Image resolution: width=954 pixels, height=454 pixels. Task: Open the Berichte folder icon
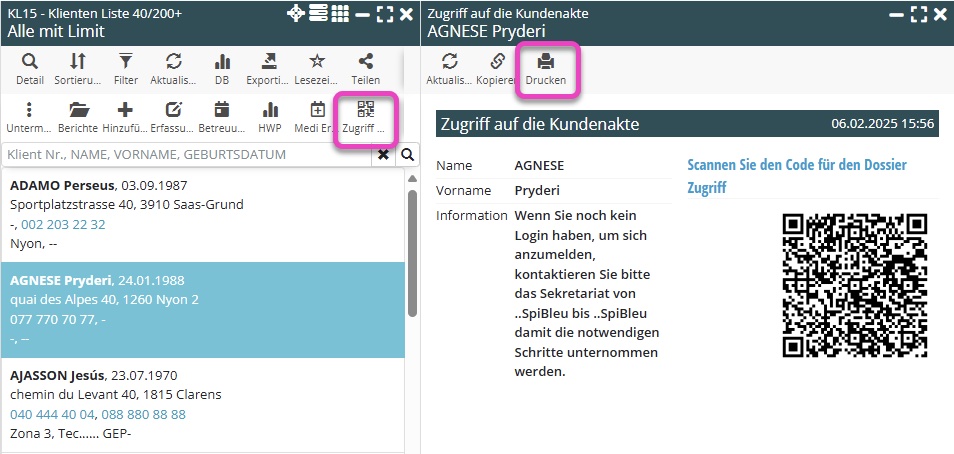(x=77, y=117)
